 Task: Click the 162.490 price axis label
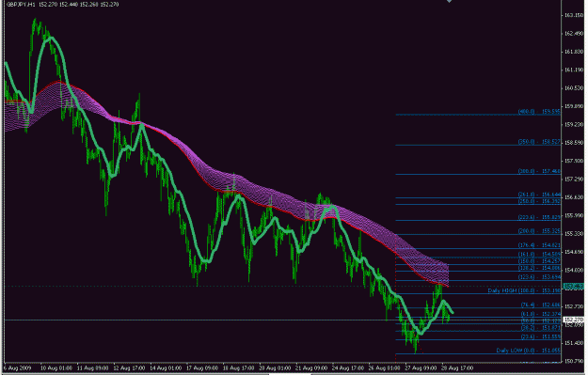click(574, 33)
